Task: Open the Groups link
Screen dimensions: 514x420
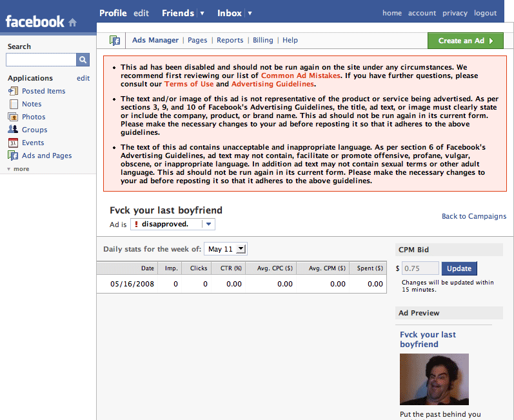Action: pyautogui.click(x=34, y=130)
